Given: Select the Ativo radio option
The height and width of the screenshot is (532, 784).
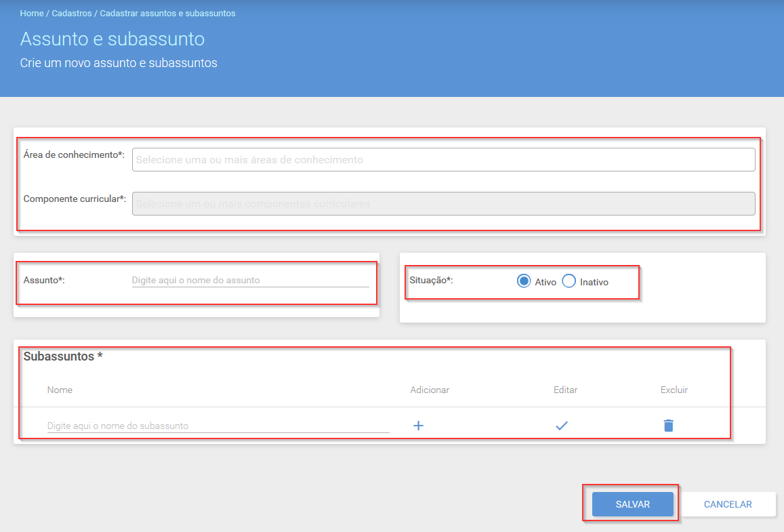Looking at the screenshot, I should pos(524,281).
